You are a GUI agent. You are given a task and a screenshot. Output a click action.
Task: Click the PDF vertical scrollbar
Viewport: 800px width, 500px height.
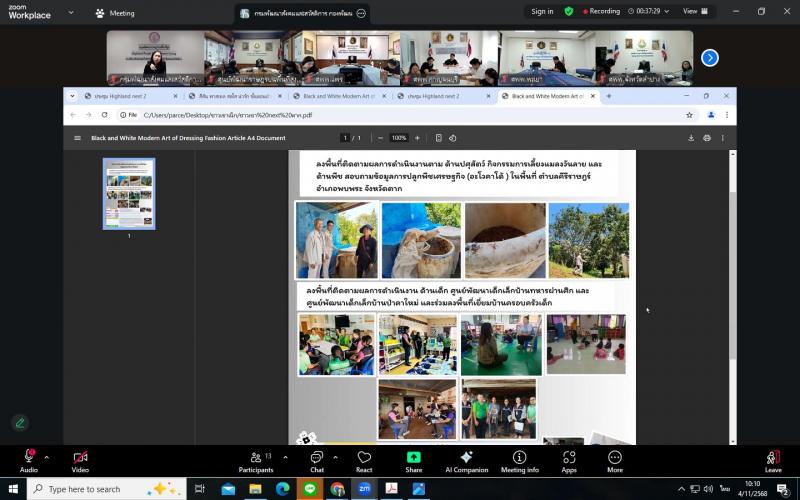(733, 276)
